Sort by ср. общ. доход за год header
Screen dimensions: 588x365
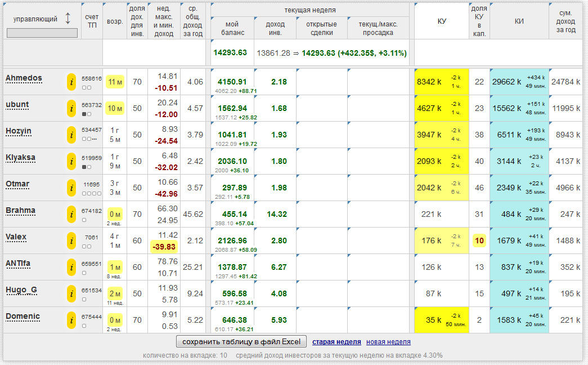point(193,21)
